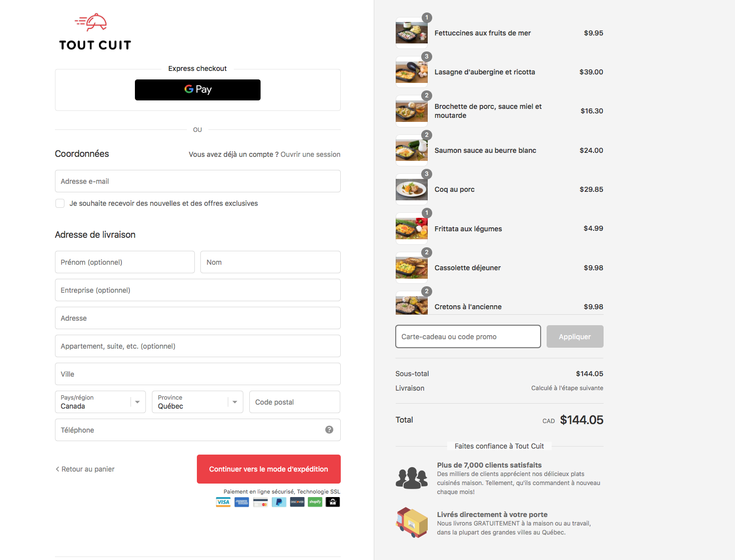The width and height of the screenshot is (735, 560).
Task: Focus the Adresse e-mail field
Action: pyautogui.click(x=197, y=181)
